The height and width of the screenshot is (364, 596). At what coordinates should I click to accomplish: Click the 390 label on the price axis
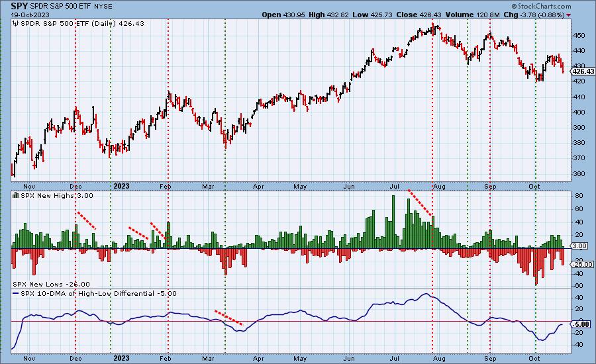point(579,127)
